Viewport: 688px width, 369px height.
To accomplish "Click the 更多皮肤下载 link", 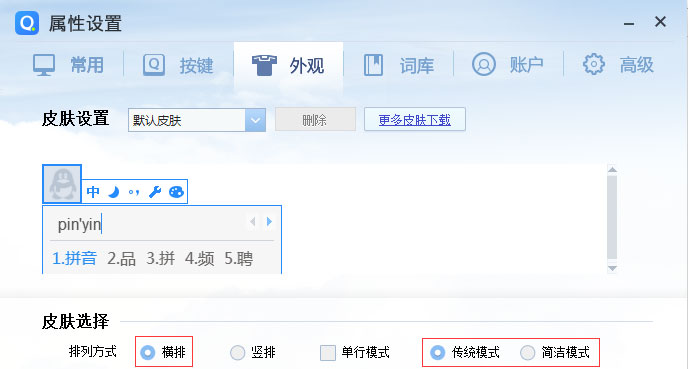I will pos(415,120).
